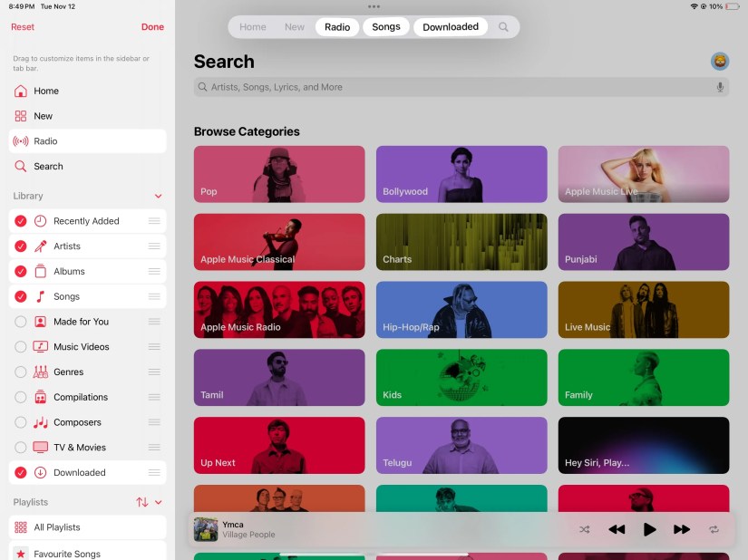Click the Home house icon in sidebar
The width and height of the screenshot is (748, 560).
point(21,91)
